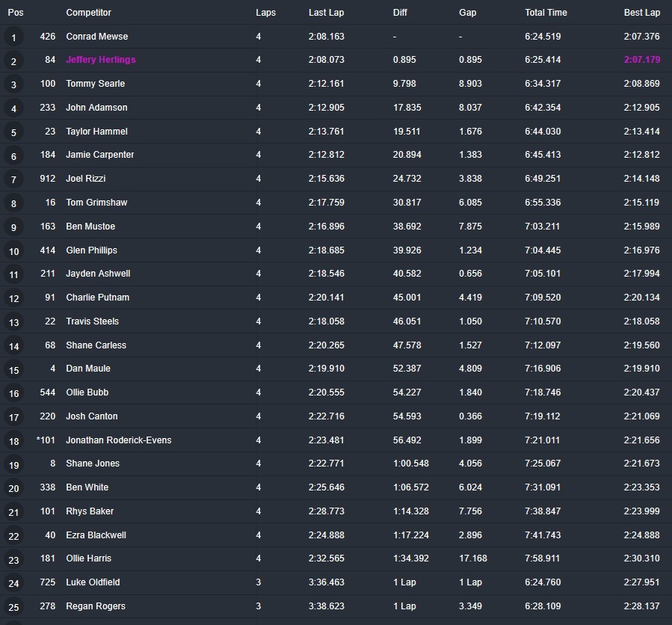Click Ollie Harris's 17.168 gap value
Screen dimensions: 672x625
click(473, 558)
